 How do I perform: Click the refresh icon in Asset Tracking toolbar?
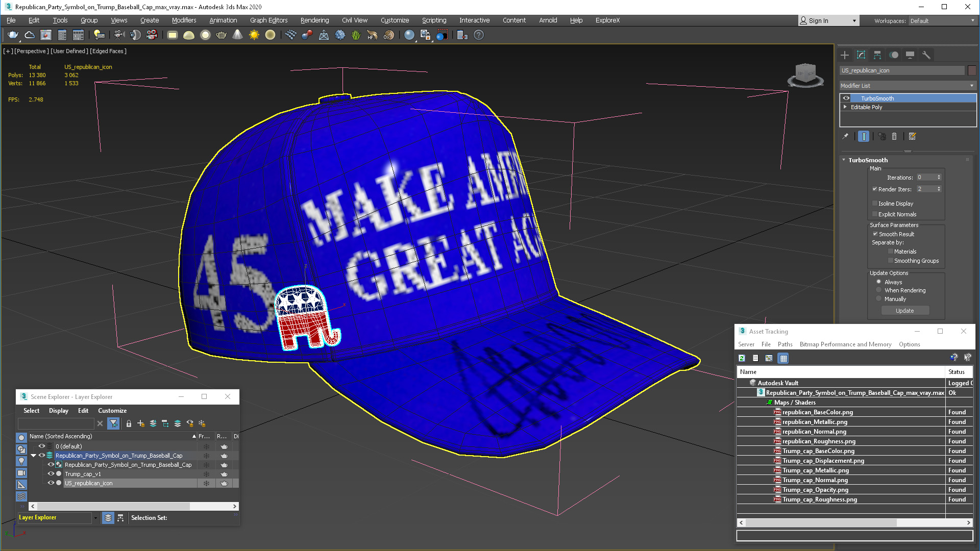[742, 358]
